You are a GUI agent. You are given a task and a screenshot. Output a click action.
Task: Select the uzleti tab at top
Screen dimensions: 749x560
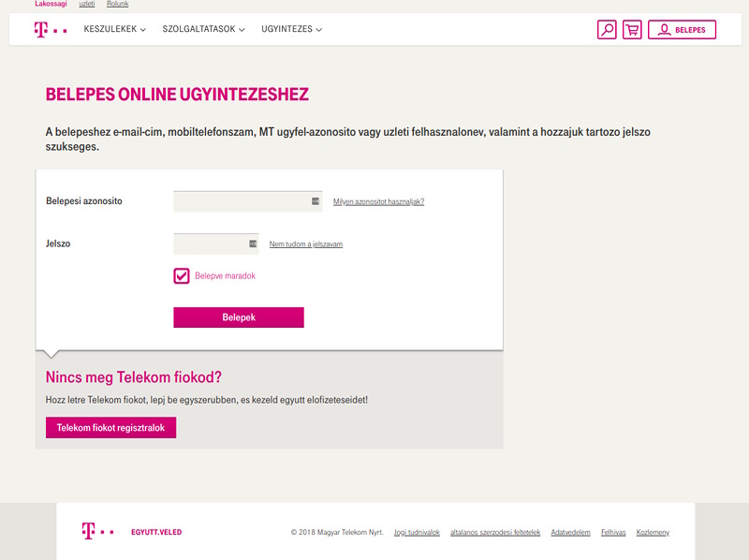(87, 4)
